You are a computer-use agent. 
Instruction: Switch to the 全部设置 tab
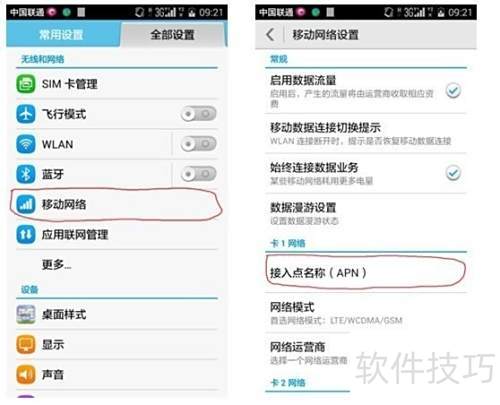click(172, 35)
